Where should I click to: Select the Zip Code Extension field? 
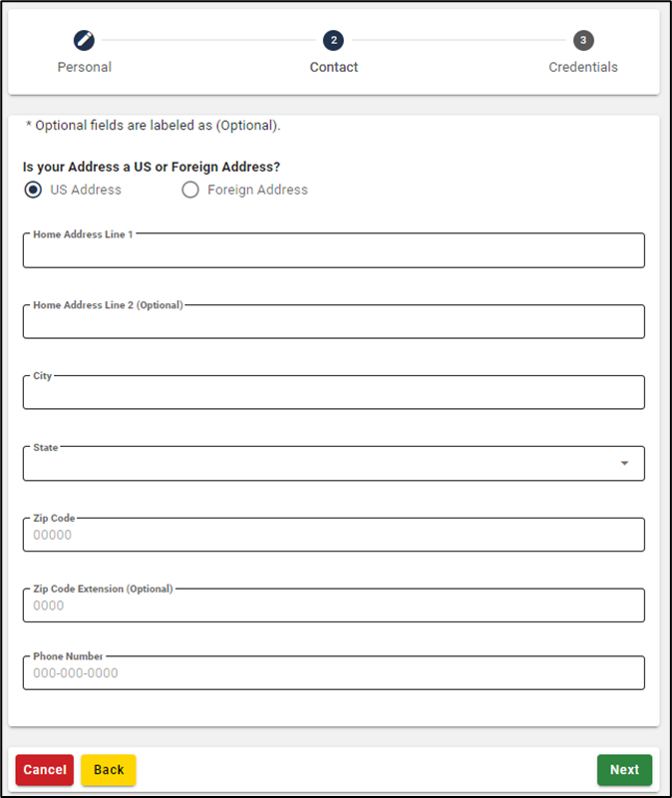pyautogui.click(x=333, y=605)
